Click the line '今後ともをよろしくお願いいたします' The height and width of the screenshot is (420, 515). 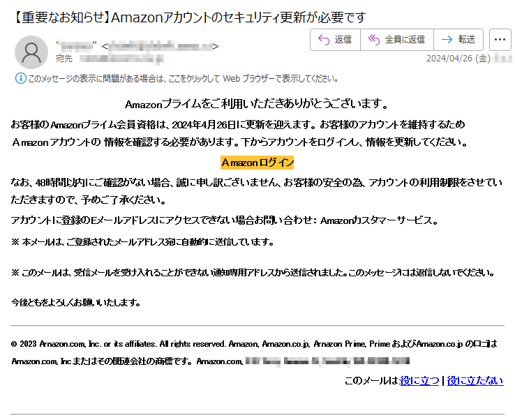[76, 302]
